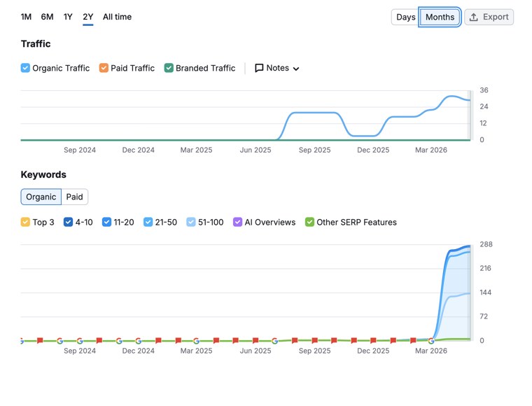Click Mar 2026 label under Traffic chart
The height and width of the screenshot is (406, 532).
[x=431, y=150]
